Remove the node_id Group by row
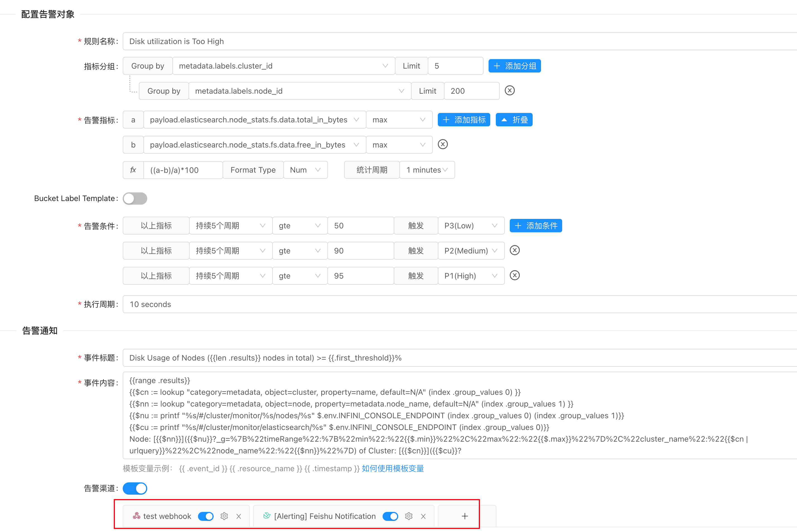The width and height of the screenshot is (797, 532). (x=509, y=91)
